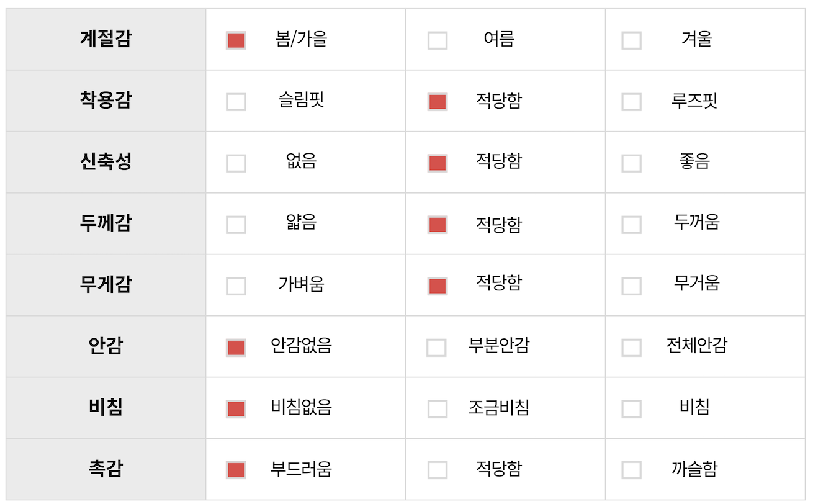This screenshot has height=504, width=813.
Task: Click the 촉감 row header label
Action: tap(106, 469)
